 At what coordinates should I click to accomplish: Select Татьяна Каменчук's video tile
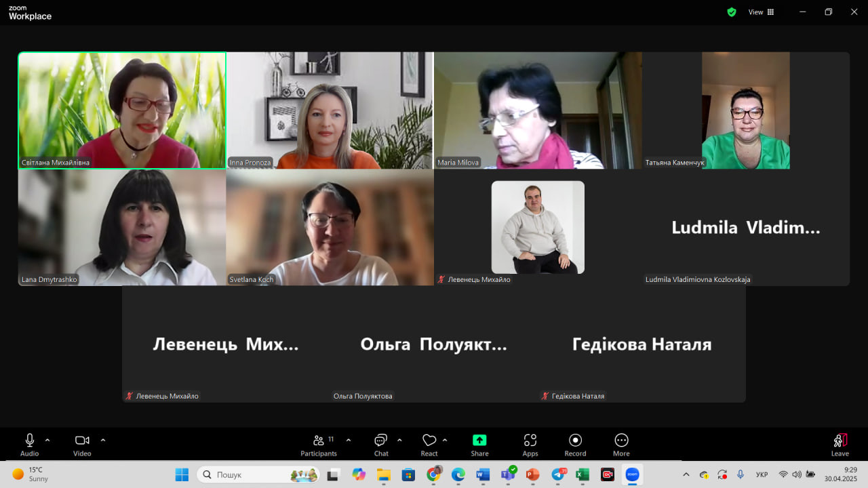746,110
